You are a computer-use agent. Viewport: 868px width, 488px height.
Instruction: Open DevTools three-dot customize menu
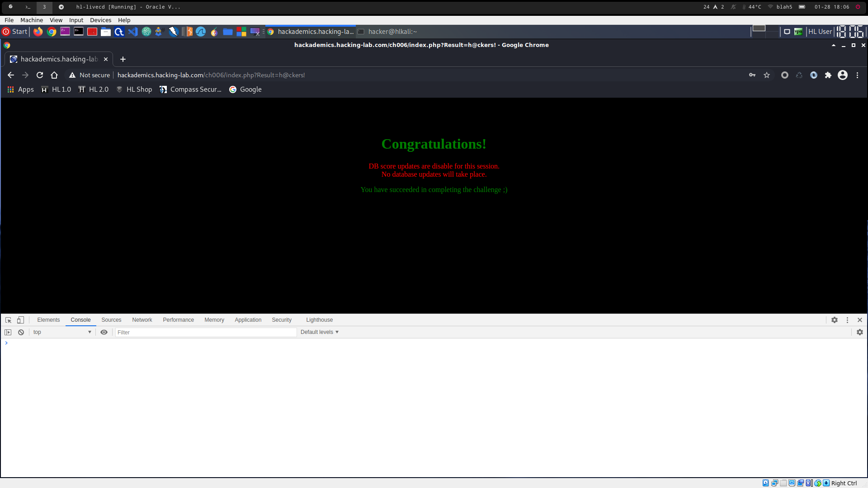click(x=847, y=320)
